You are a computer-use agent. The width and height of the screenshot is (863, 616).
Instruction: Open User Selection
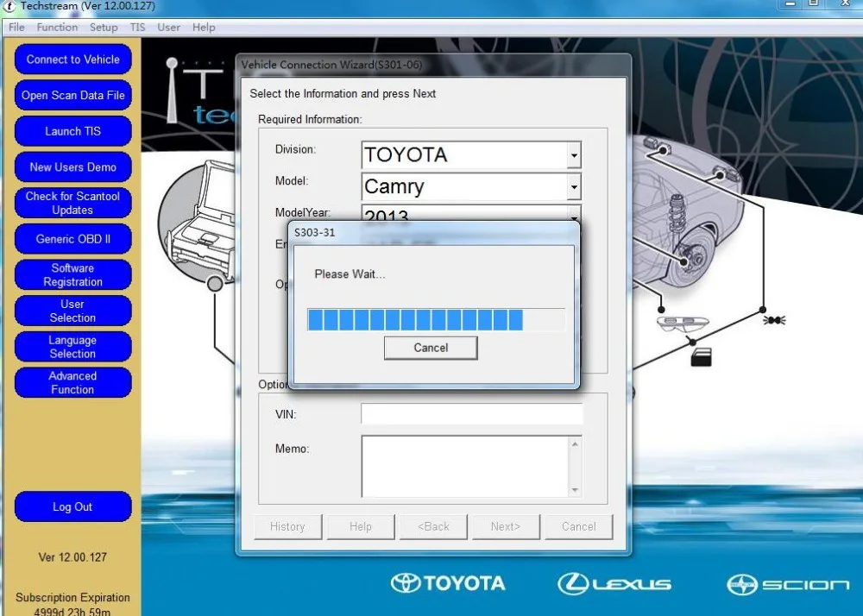pos(72,311)
